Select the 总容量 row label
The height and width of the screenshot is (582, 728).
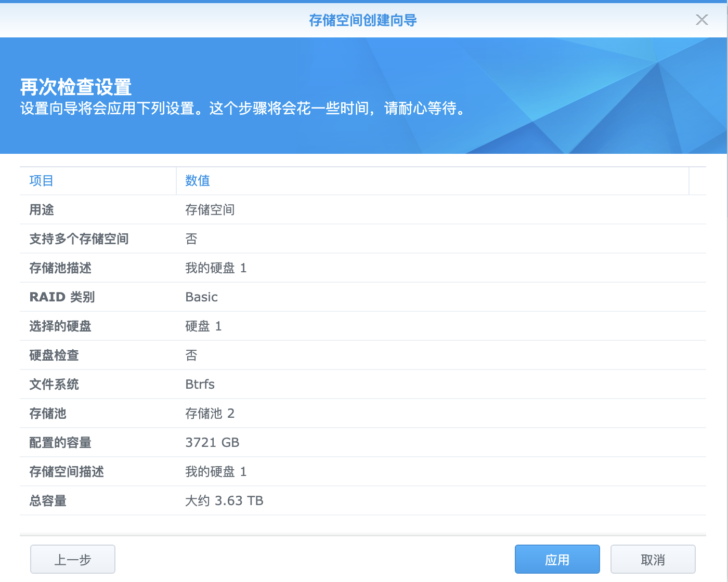48,501
